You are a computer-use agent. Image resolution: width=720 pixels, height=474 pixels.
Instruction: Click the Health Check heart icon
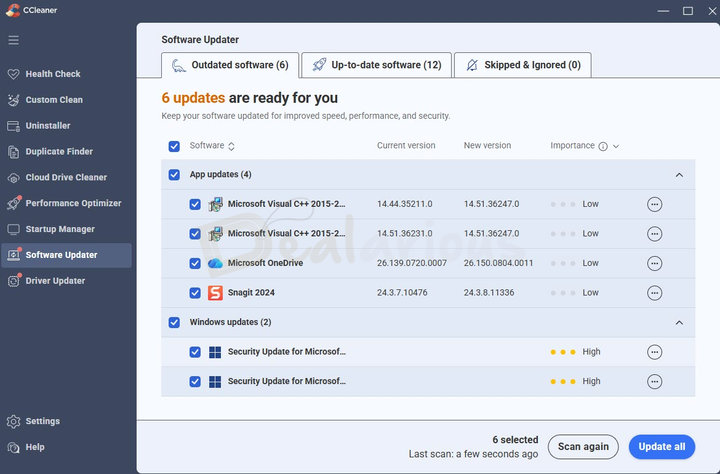tap(13, 74)
